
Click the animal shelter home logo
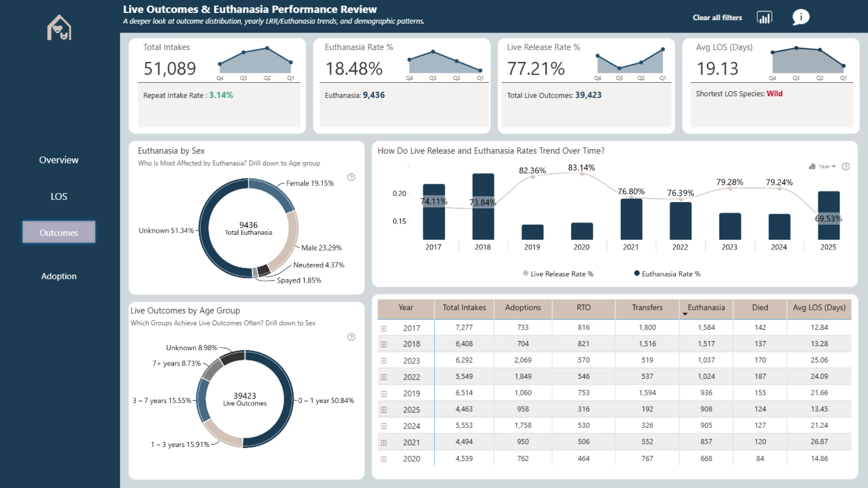(x=59, y=28)
